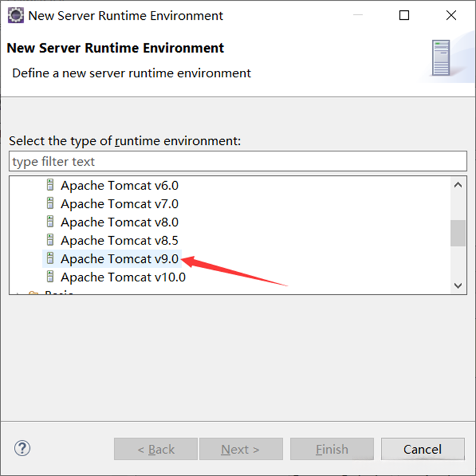Click the Tomcat v8.0 server icon
The width and height of the screenshot is (476, 476).
click(50, 222)
